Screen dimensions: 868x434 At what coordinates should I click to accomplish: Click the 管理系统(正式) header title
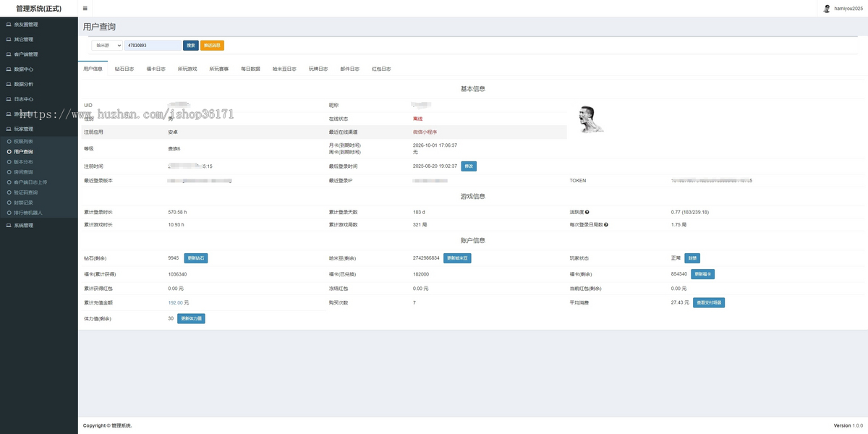pos(39,9)
